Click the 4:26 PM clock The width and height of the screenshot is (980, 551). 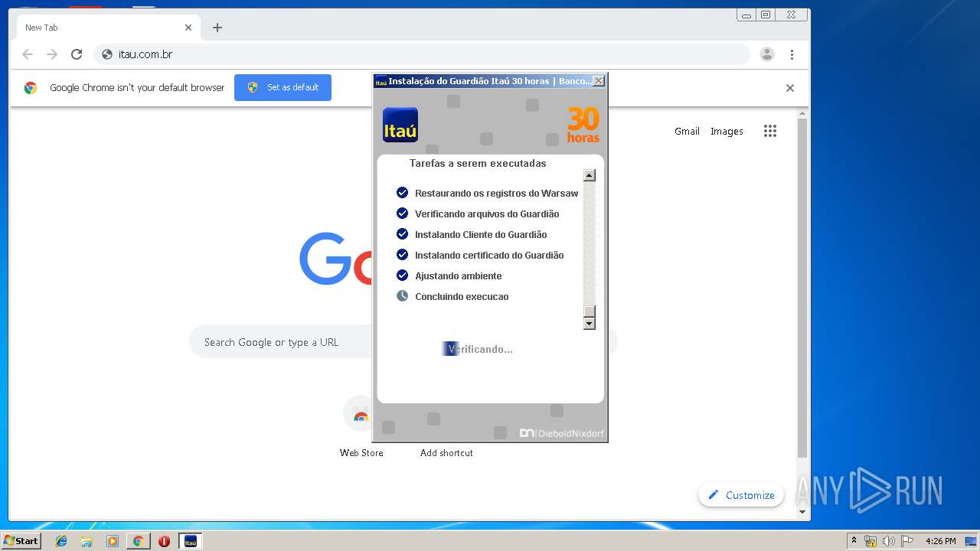click(940, 541)
